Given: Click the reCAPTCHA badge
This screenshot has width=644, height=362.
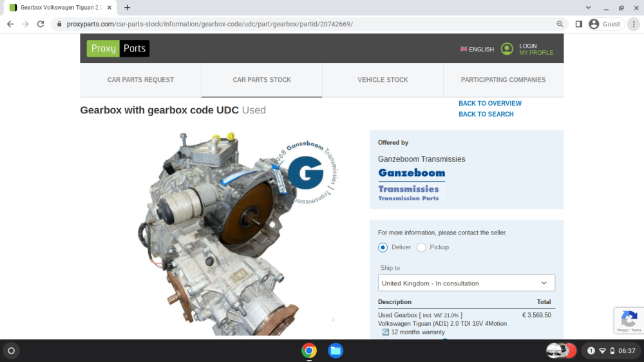Looking at the screenshot, I should 629,320.
